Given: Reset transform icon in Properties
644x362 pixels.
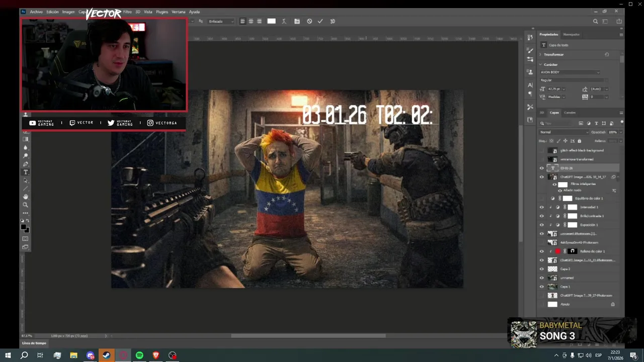Looking at the screenshot, I should click(x=607, y=54).
